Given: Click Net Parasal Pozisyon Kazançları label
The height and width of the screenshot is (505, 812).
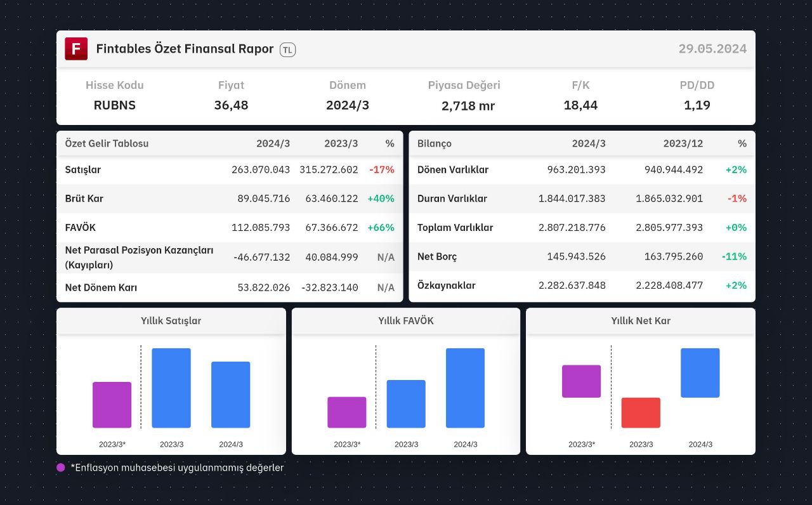Looking at the screenshot, I should [139, 258].
